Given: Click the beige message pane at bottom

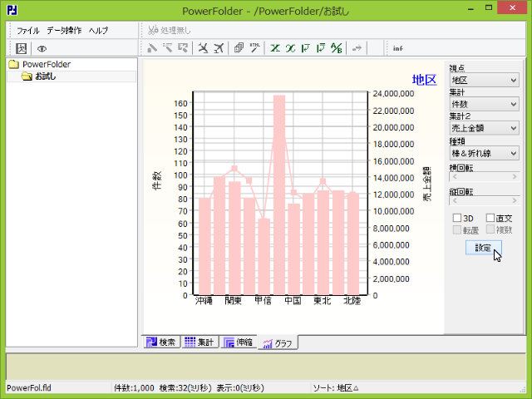Looking at the screenshot, I should point(266,367).
